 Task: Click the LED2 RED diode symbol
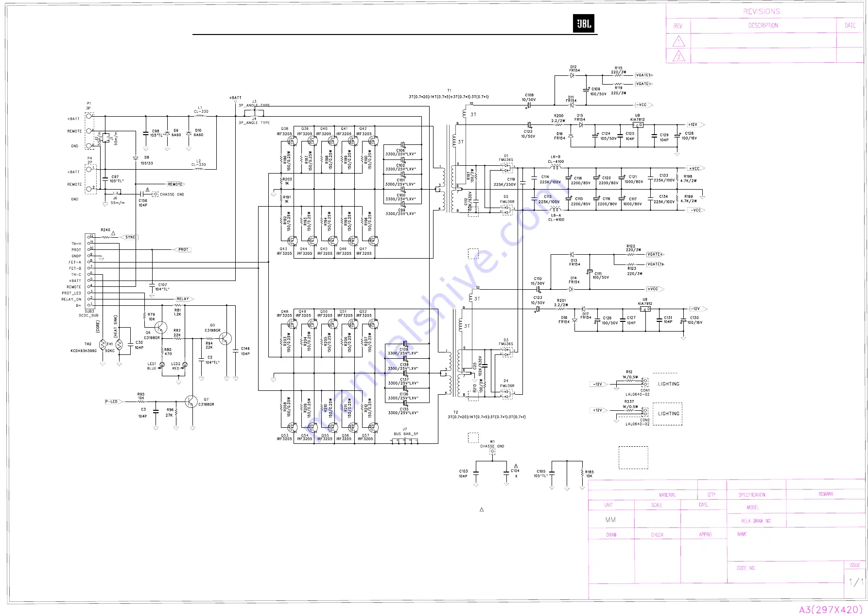pyautogui.click(x=184, y=365)
